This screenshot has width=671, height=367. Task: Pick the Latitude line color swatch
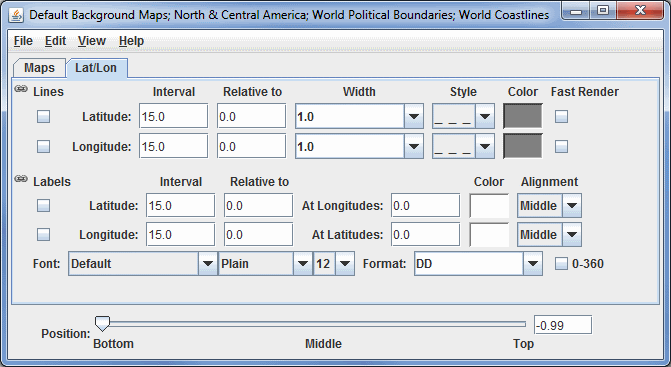523,116
